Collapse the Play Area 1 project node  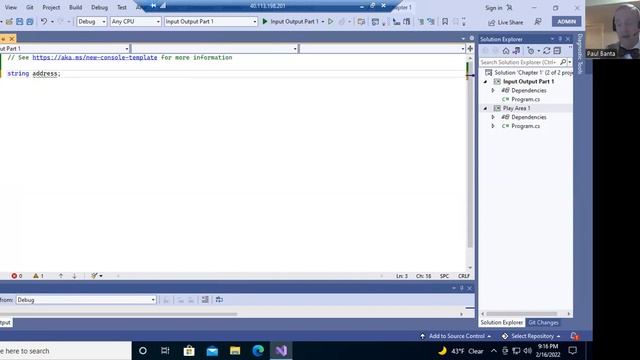[x=486, y=108]
